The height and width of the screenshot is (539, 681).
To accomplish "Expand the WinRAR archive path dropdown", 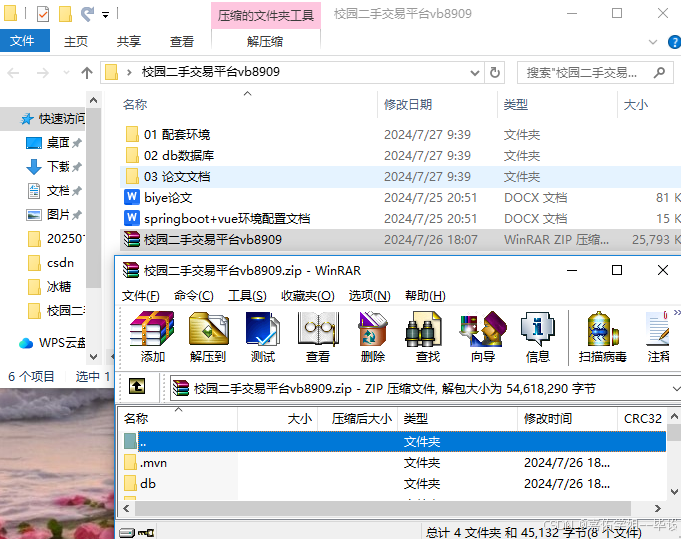I will pos(675,388).
